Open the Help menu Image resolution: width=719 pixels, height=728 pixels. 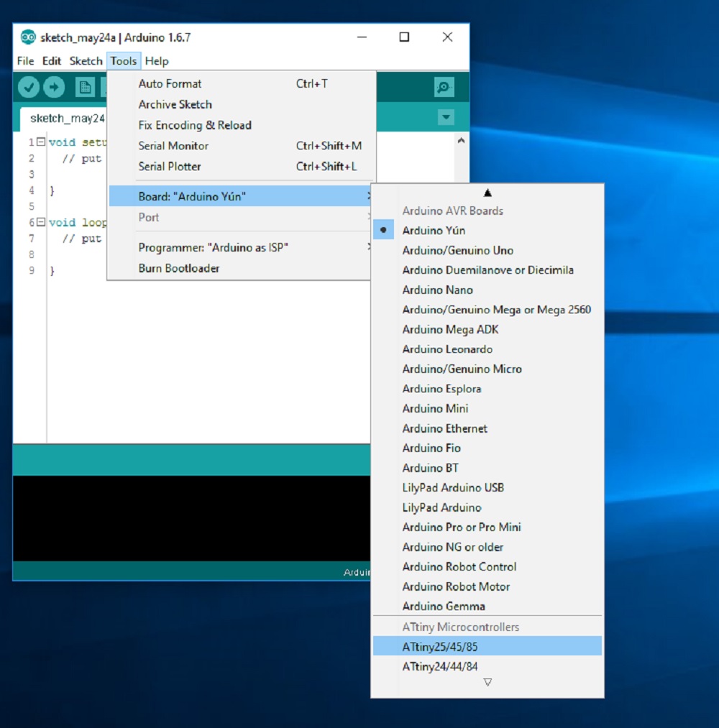pos(157,61)
